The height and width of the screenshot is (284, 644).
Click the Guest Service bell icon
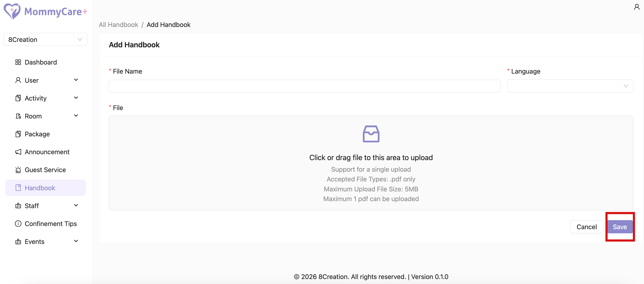18,170
